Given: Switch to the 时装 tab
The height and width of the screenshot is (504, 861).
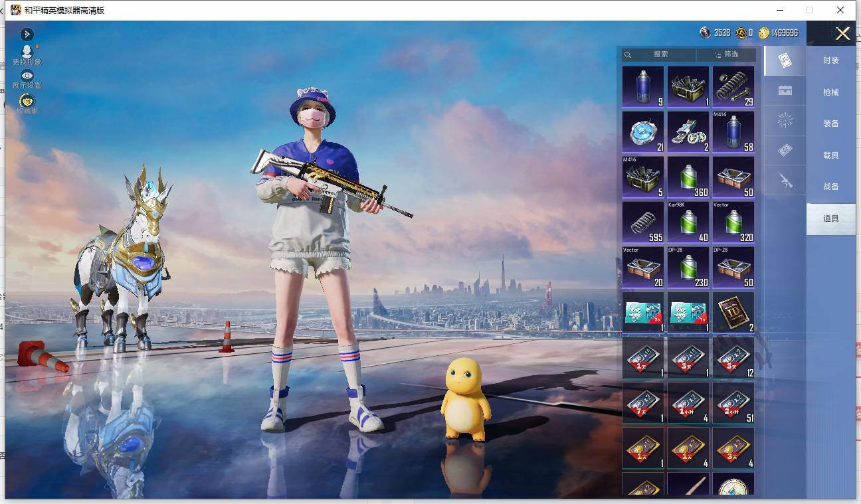Looking at the screenshot, I should point(830,60).
